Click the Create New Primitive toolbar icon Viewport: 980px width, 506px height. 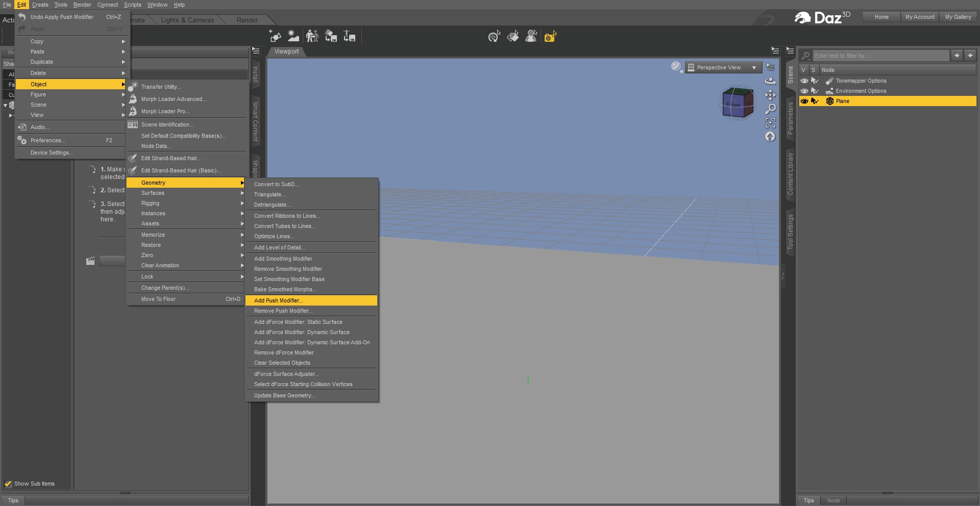tap(275, 36)
